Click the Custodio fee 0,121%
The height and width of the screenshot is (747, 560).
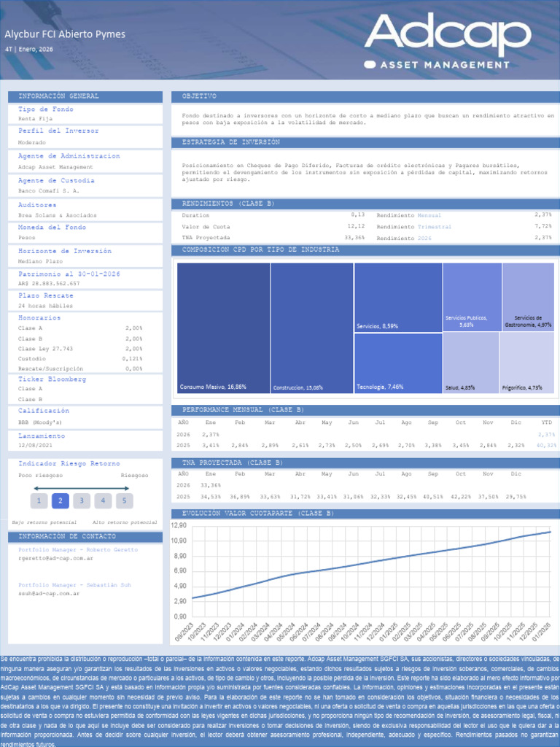click(132, 359)
